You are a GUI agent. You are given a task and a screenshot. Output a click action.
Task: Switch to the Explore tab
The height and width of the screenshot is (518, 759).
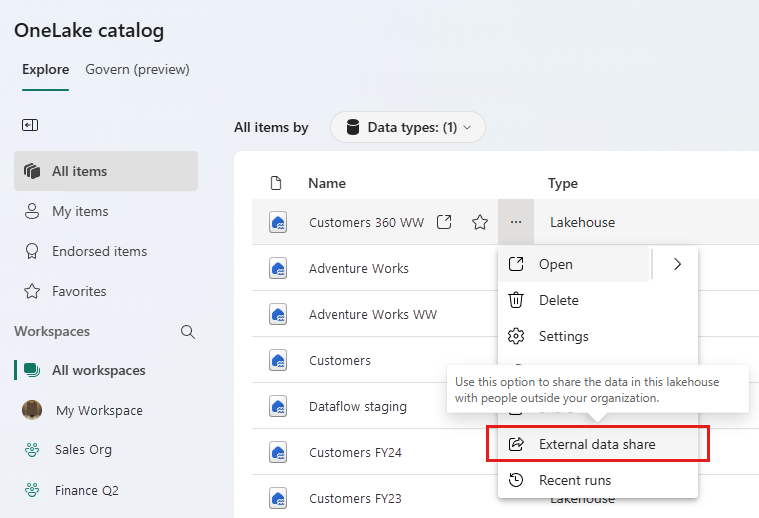pos(46,70)
